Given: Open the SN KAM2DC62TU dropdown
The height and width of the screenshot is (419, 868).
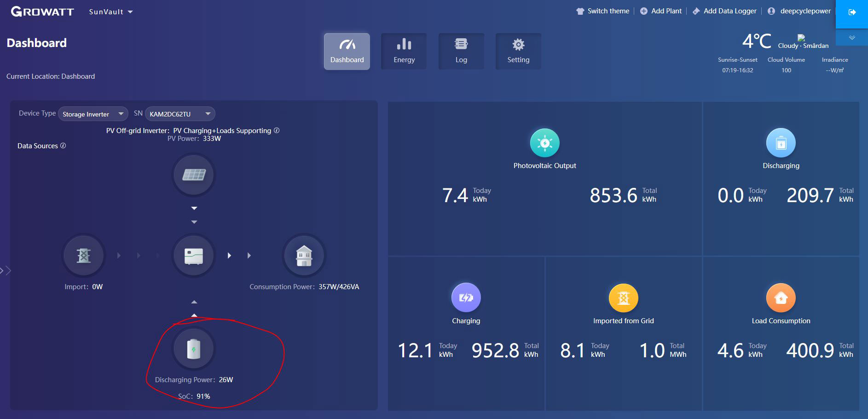Looking at the screenshot, I should coord(180,114).
